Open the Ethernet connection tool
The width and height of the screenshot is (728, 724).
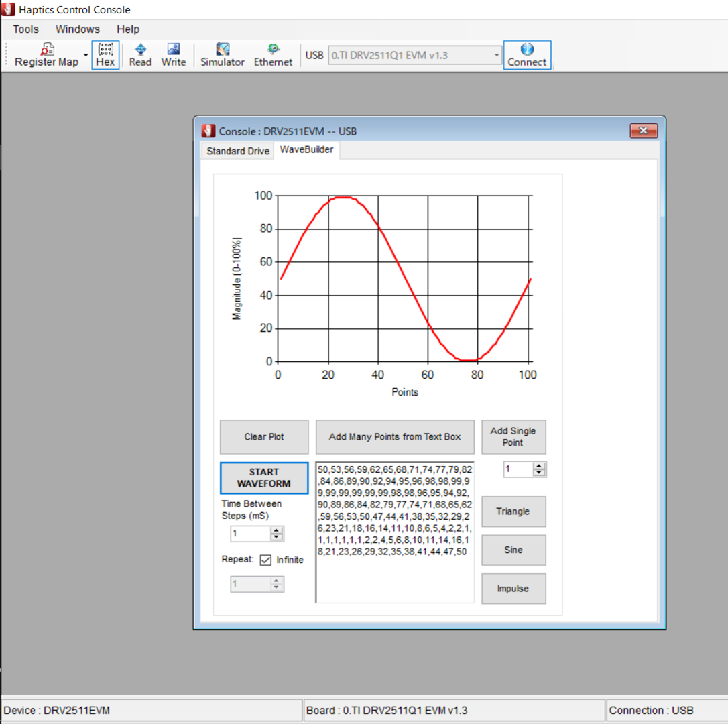tap(273, 55)
